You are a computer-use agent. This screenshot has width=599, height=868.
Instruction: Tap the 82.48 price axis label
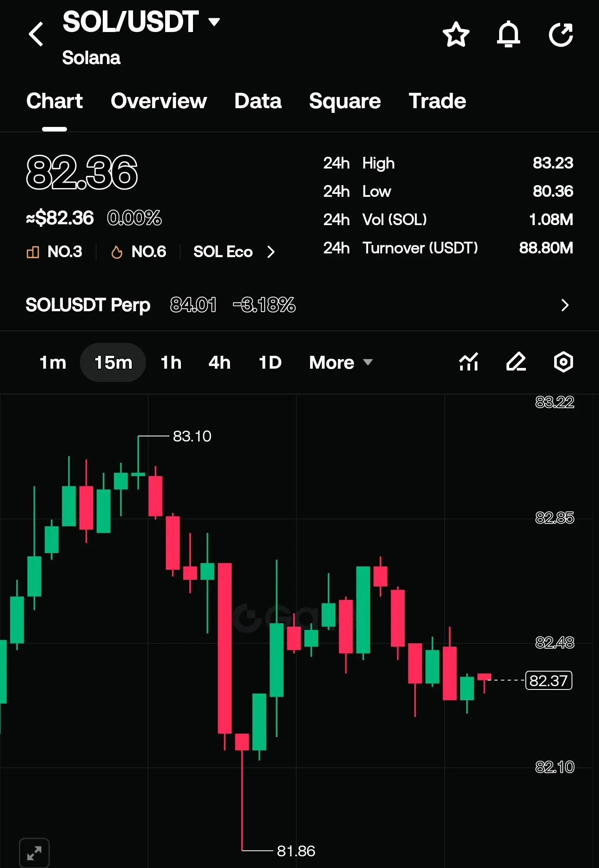(554, 642)
